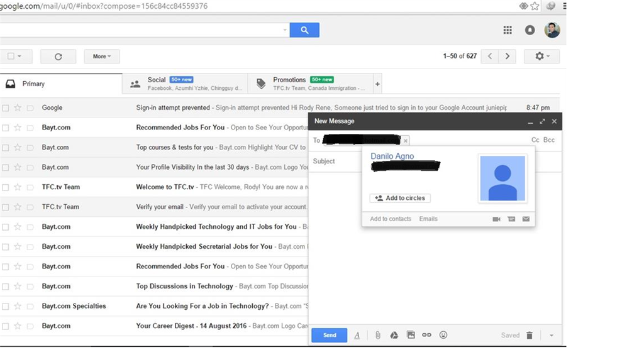This screenshot has height=362, width=644.
Task: Click in the Gmail search box
Action: 140,30
